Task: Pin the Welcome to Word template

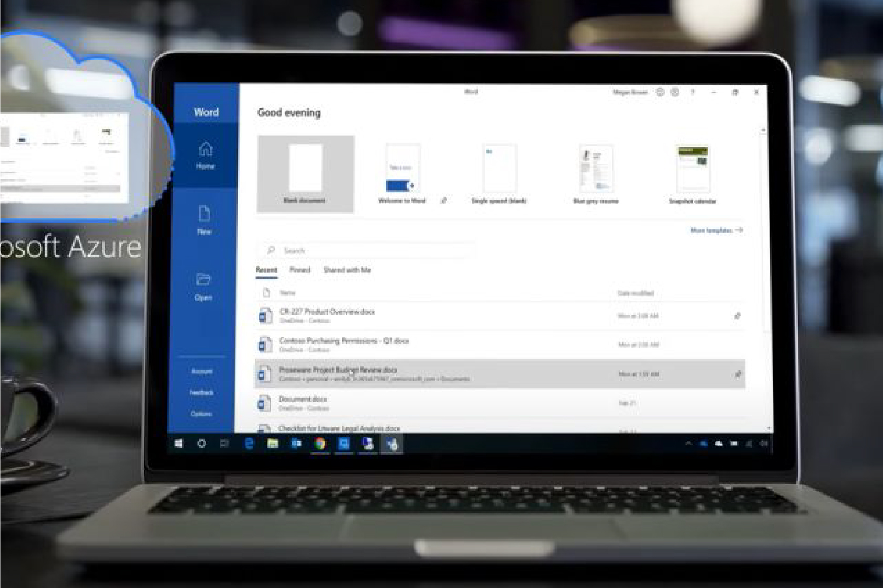Action: tap(444, 200)
